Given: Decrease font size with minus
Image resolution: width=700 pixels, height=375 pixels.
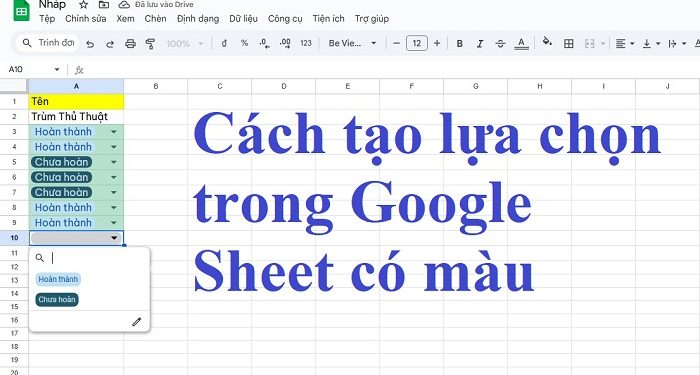Looking at the screenshot, I should pos(396,43).
